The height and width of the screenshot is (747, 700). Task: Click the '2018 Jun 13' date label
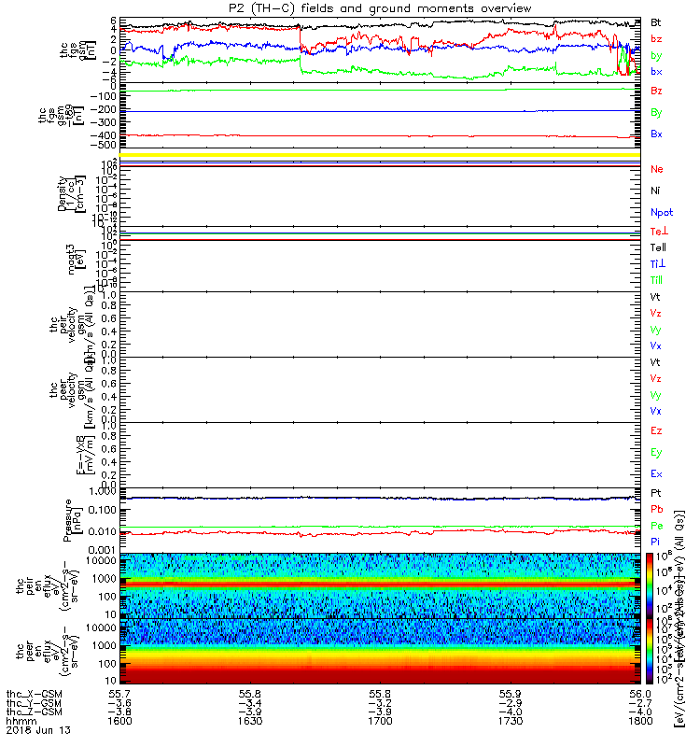[38, 730]
